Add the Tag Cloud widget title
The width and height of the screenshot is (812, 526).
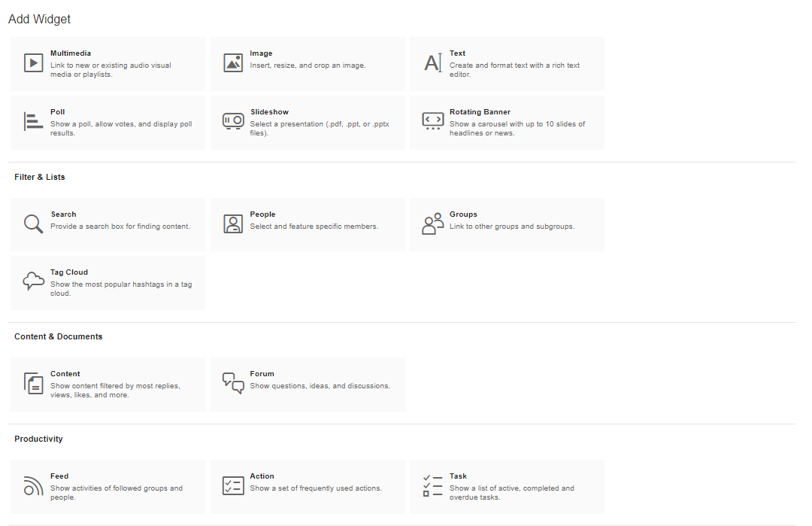click(x=69, y=272)
